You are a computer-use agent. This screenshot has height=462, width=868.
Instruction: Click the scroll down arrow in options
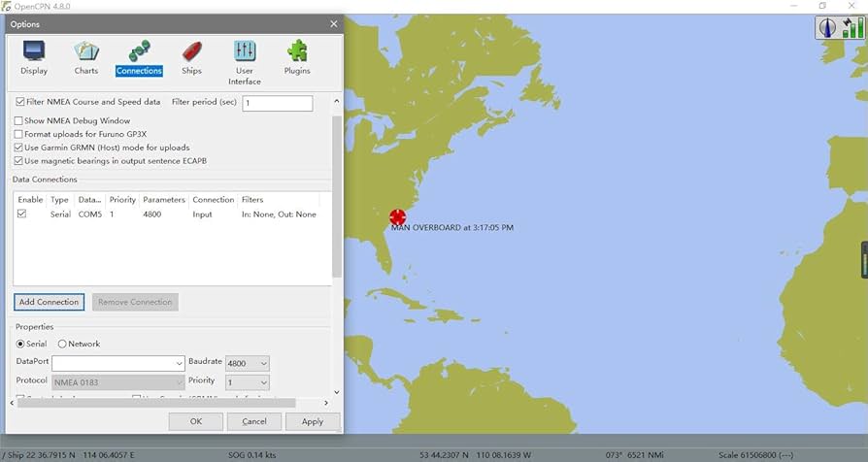(337, 392)
